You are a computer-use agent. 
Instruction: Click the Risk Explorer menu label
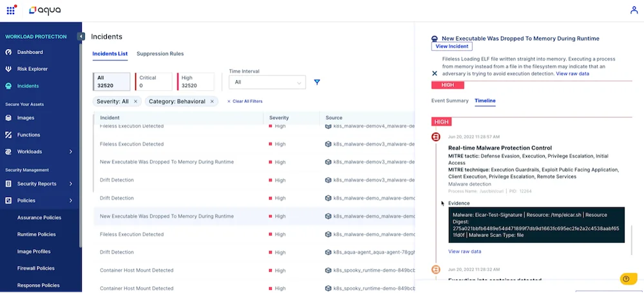tap(32, 69)
